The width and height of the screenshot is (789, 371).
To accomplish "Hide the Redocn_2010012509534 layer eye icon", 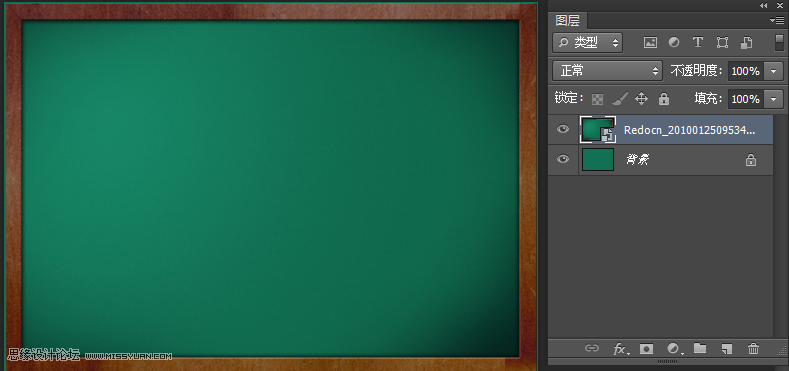I will [563, 129].
